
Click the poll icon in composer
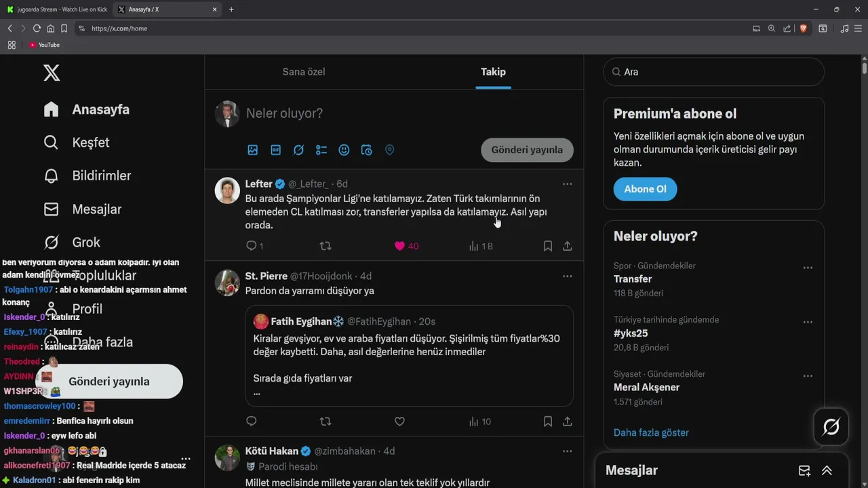tap(321, 150)
